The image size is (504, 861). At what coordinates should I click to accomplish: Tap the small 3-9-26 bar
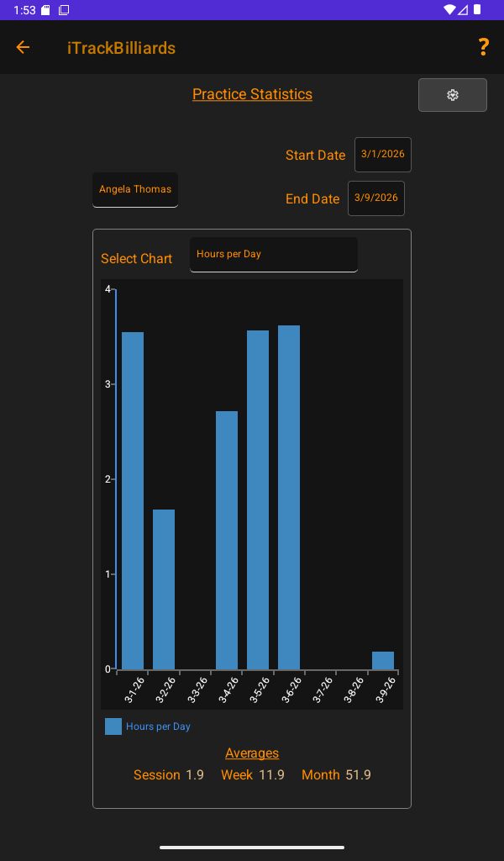coord(383,661)
